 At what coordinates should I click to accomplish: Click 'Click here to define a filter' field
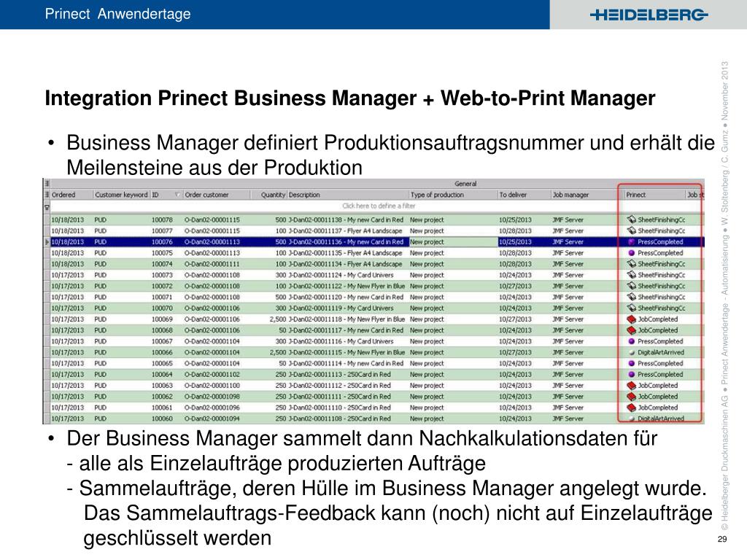[x=377, y=206]
